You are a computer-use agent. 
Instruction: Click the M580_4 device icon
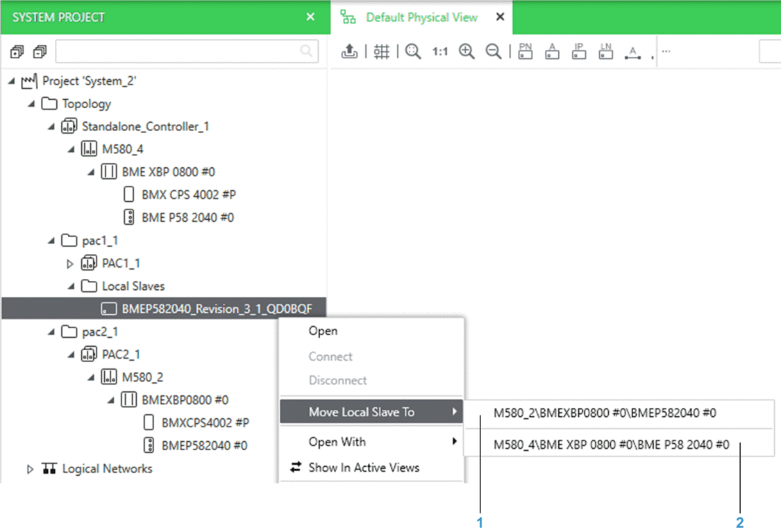pos(89,149)
